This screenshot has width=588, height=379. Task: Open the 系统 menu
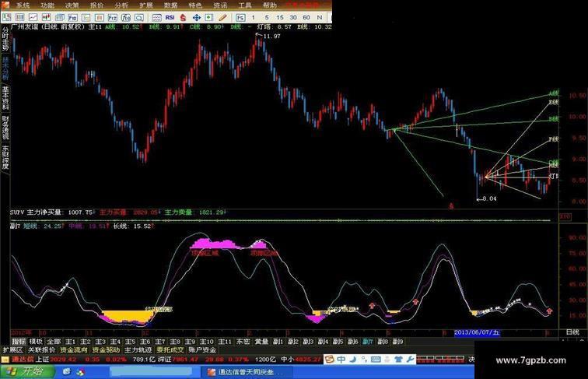[x=23, y=5]
